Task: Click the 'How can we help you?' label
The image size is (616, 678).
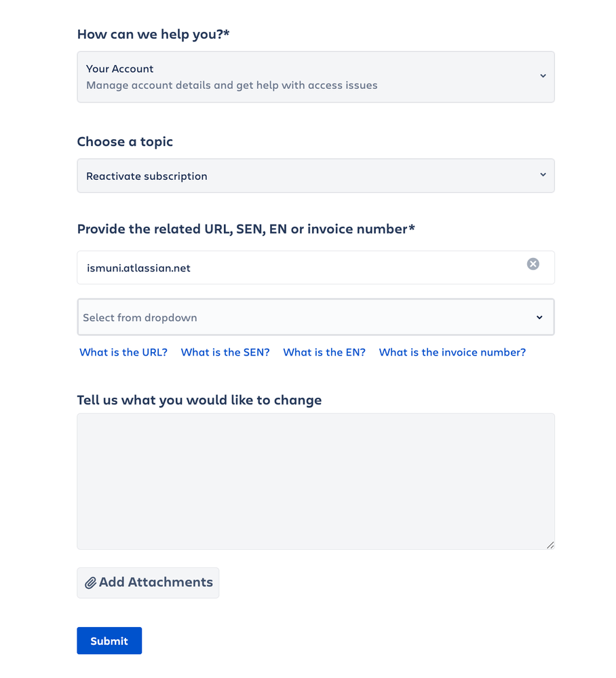Action: click(x=153, y=34)
